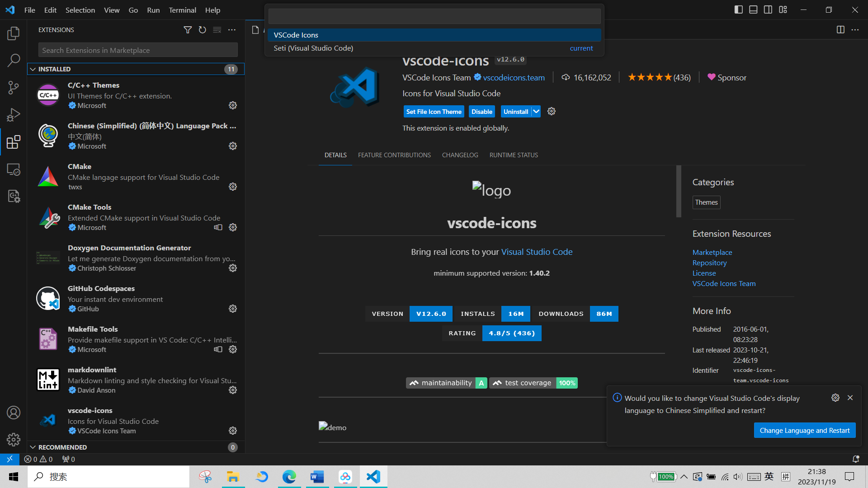
Task: Click the extension details scrollbar thumb
Action: click(679, 191)
